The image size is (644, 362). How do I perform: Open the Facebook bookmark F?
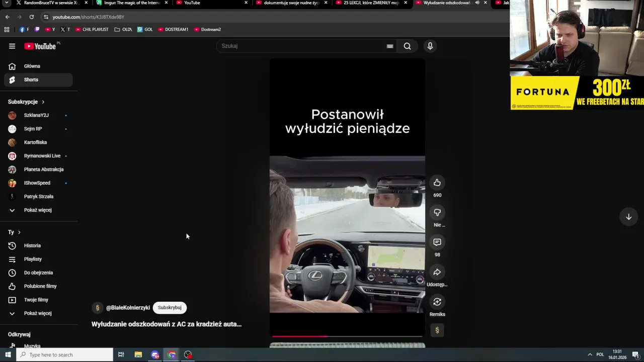(x=24, y=30)
